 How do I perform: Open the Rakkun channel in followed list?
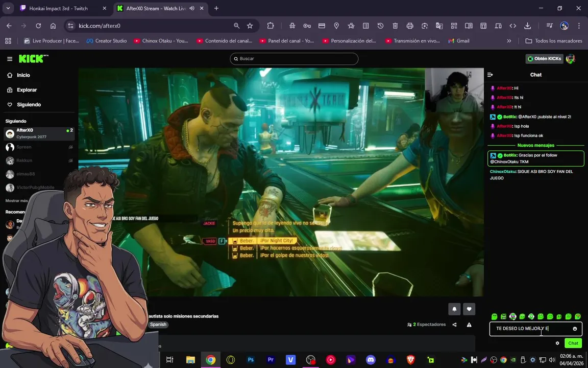coord(39,160)
